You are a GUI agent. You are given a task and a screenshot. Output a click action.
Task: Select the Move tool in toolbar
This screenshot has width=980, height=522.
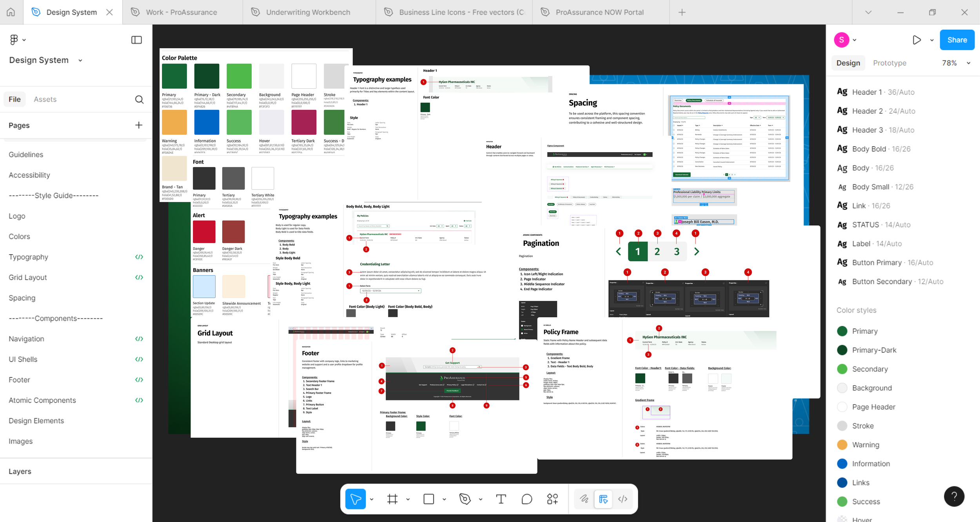pos(355,499)
